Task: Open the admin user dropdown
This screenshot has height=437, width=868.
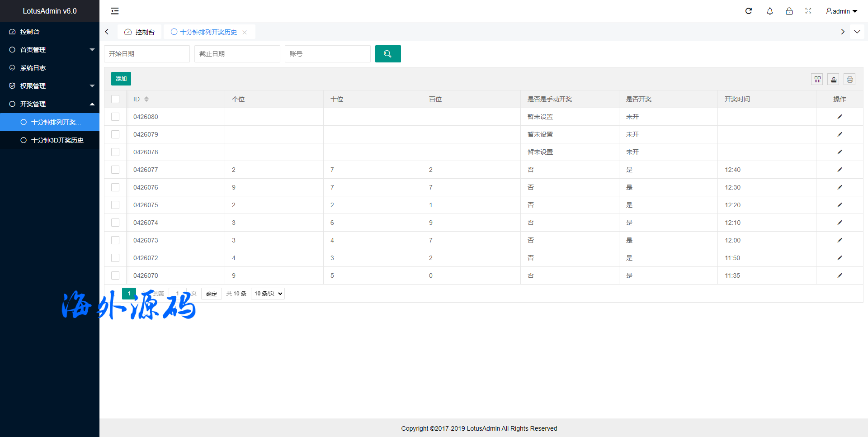Action: tap(841, 11)
